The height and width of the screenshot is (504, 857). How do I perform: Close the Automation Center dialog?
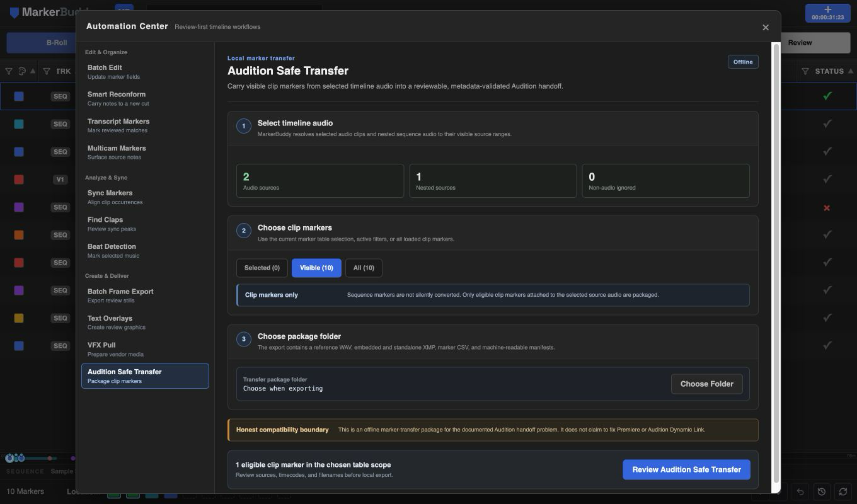coord(766,27)
